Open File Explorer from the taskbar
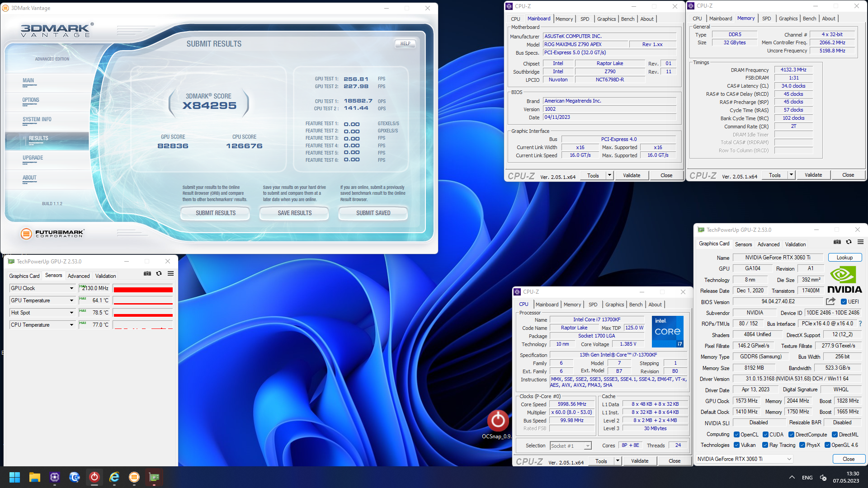 tap(35, 477)
